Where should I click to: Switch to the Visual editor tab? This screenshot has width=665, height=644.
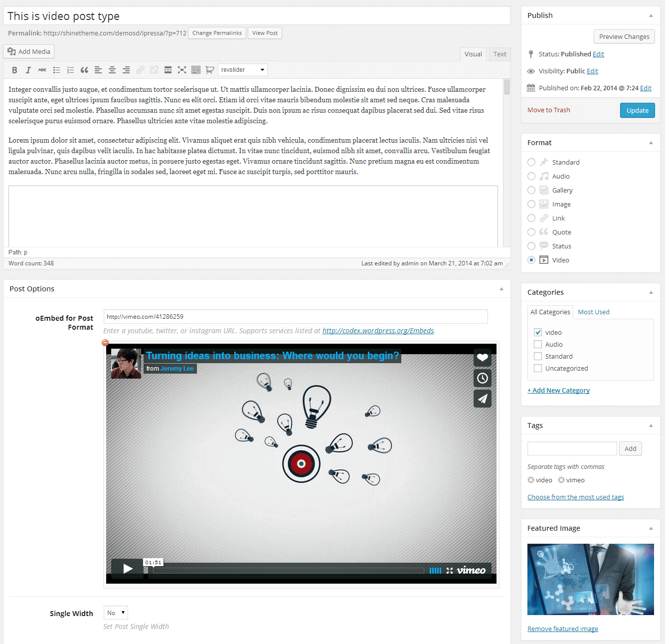point(473,54)
